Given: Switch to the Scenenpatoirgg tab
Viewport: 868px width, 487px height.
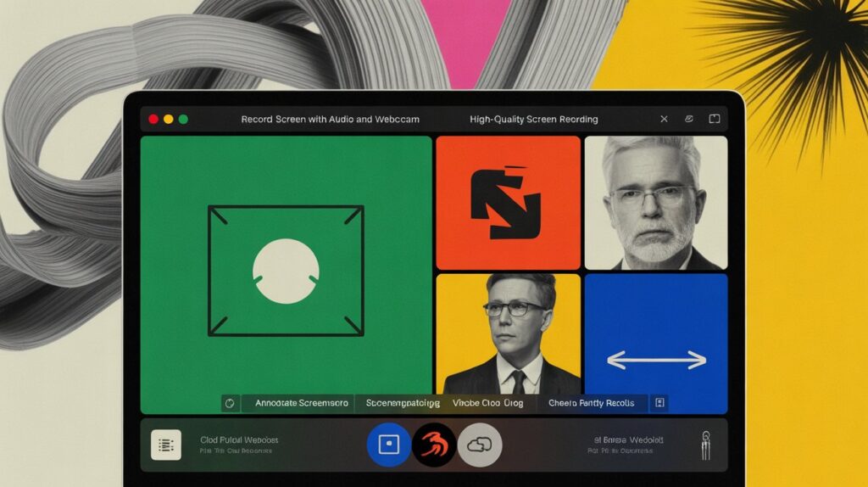Looking at the screenshot, I should point(403,403).
